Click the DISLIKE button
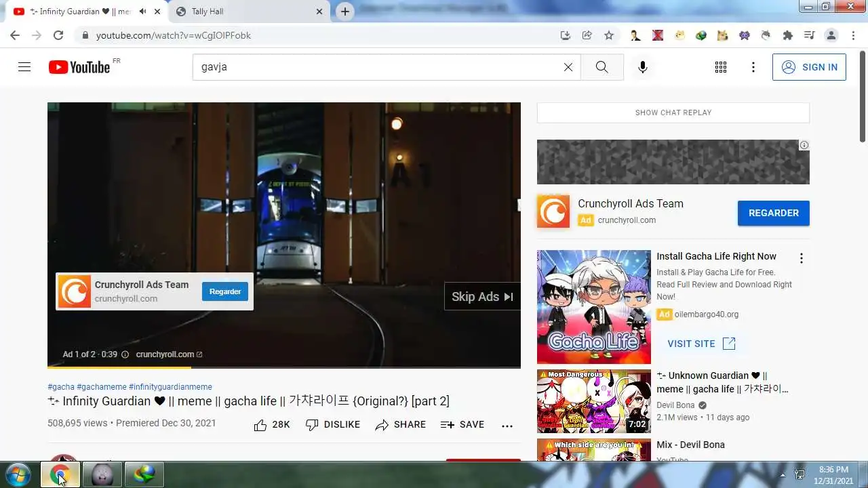 tap(333, 425)
